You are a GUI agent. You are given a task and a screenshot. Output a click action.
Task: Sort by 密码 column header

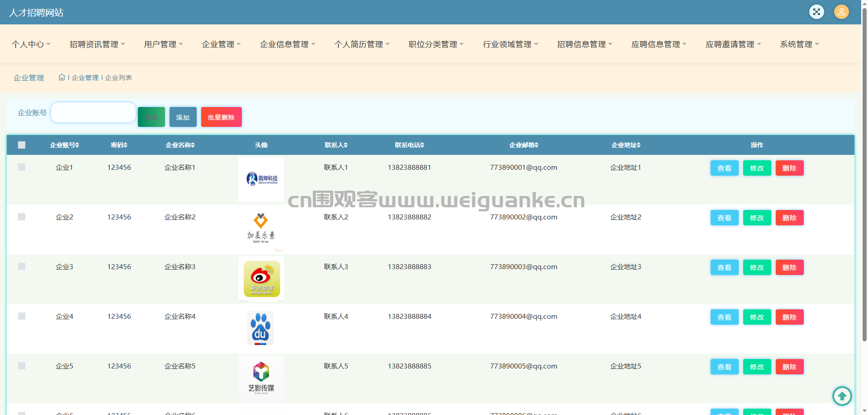click(x=119, y=145)
